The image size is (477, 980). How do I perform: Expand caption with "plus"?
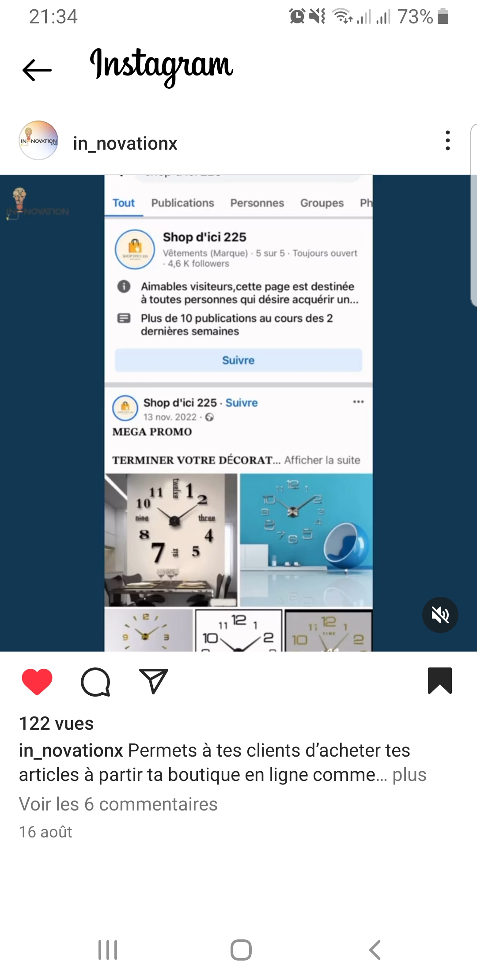pos(409,775)
